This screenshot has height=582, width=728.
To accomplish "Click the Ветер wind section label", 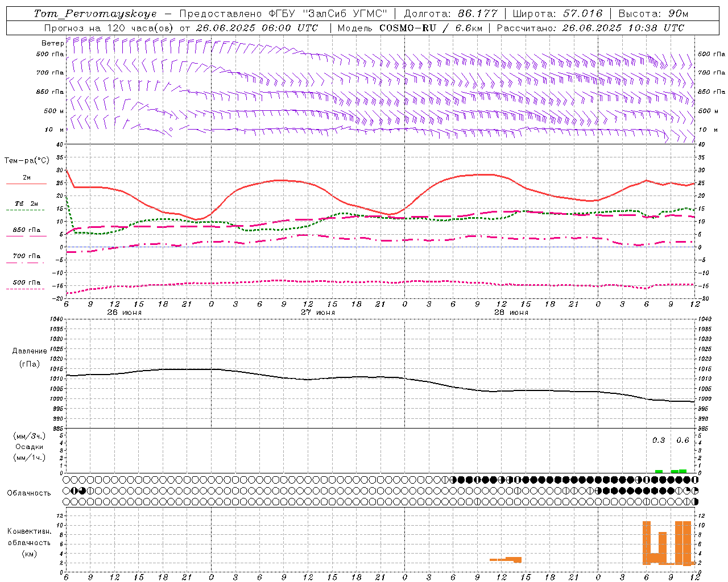I will coord(53,43).
